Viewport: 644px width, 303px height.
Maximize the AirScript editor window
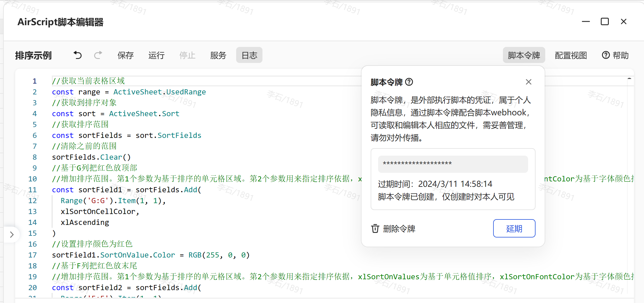605,21
